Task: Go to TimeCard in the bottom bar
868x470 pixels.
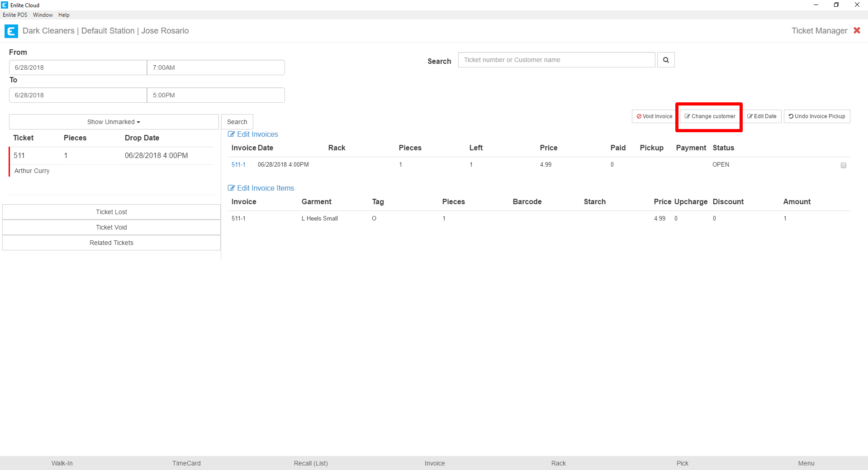Action: [186, 463]
